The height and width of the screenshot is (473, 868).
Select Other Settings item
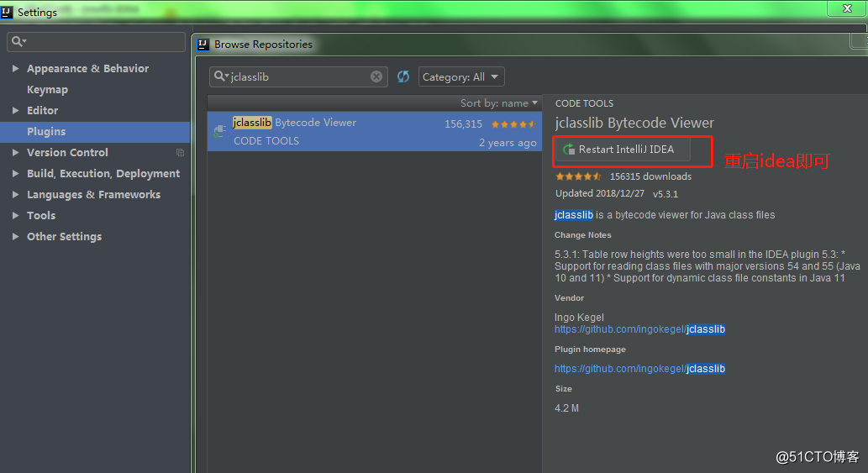click(x=64, y=237)
